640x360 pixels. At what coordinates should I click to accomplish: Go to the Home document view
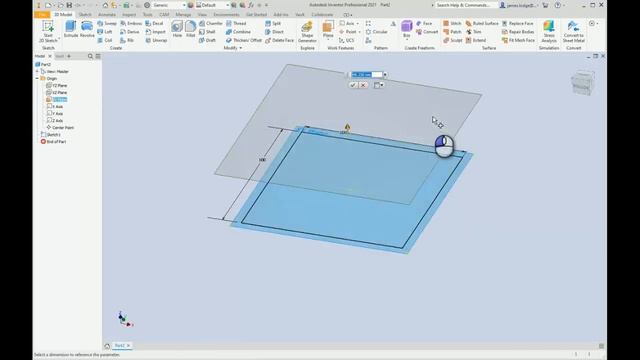[x=107, y=346]
